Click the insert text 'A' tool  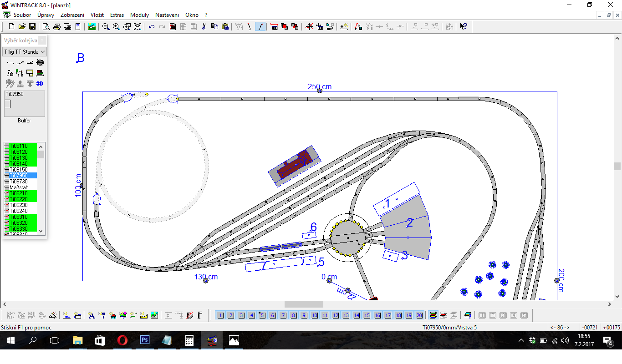[x=91, y=315]
